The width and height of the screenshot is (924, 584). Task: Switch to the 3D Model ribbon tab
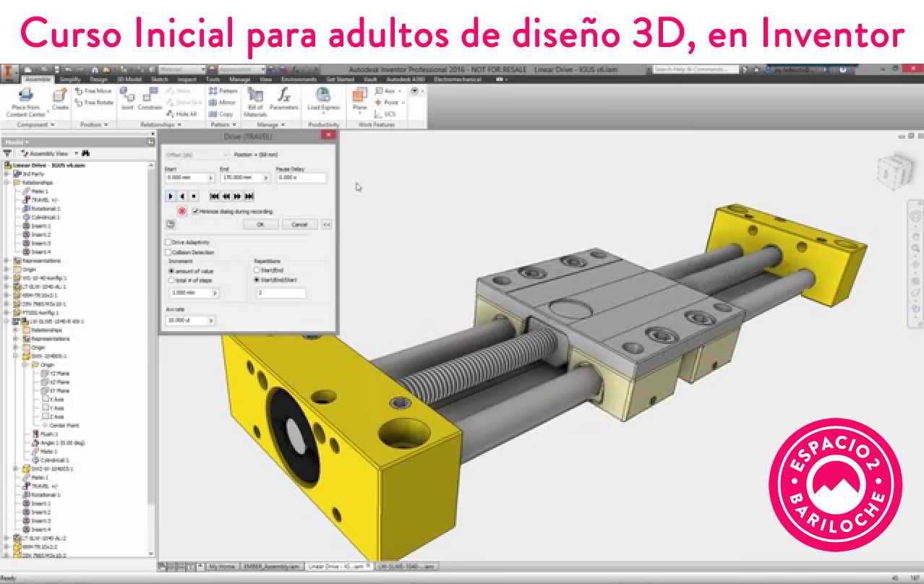pyautogui.click(x=129, y=79)
